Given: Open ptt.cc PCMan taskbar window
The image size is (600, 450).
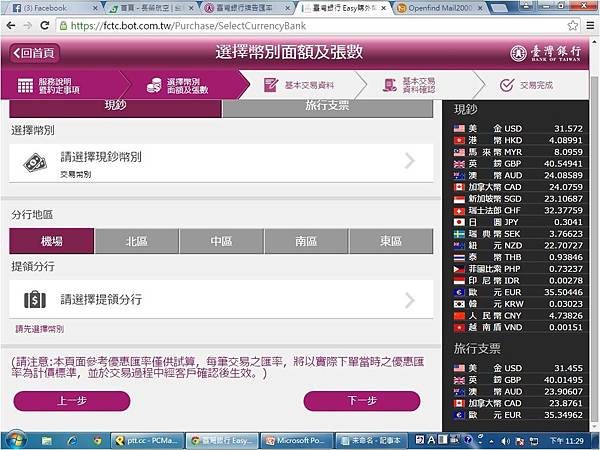Looking at the screenshot, I should tap(147, 441).
